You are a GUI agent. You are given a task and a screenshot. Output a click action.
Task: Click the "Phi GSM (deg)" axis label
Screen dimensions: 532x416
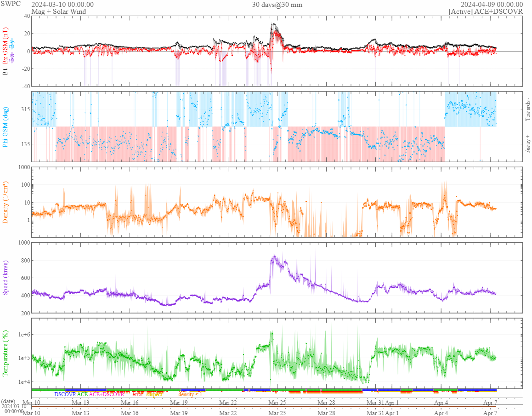click(x=5, y=127)
